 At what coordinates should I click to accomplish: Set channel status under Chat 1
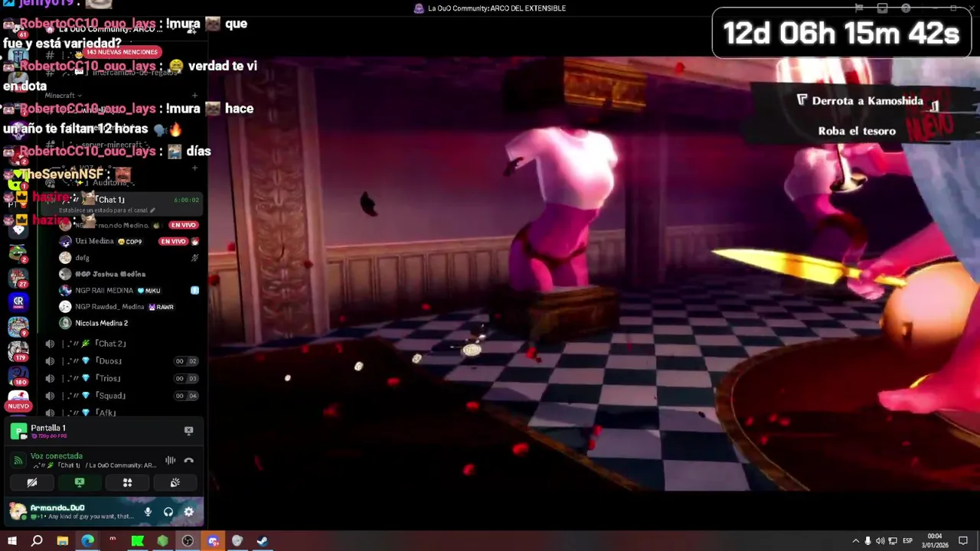click(107, 210)
